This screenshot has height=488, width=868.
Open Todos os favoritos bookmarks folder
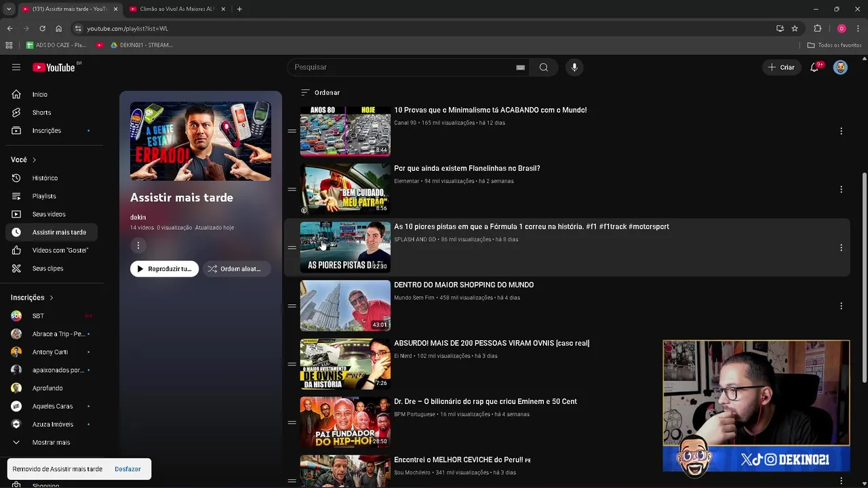[834, 45]
